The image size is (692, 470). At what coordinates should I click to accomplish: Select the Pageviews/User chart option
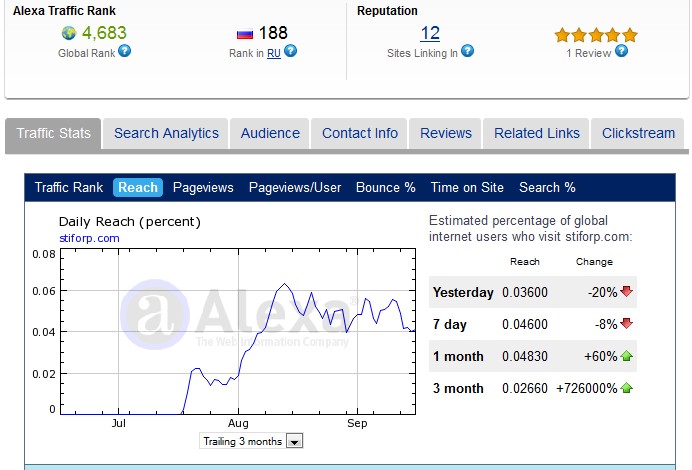click(295, 188)
